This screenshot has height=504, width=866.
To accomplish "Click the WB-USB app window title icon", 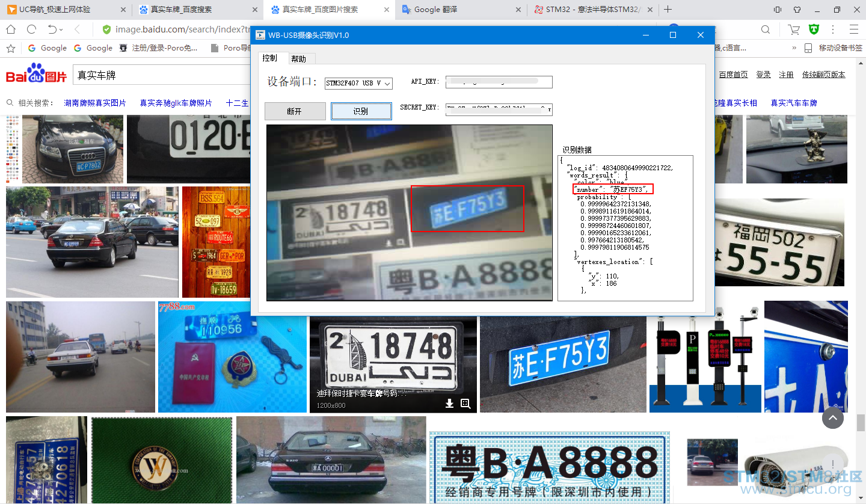I will pyautogui.click(x=260, y=35).
